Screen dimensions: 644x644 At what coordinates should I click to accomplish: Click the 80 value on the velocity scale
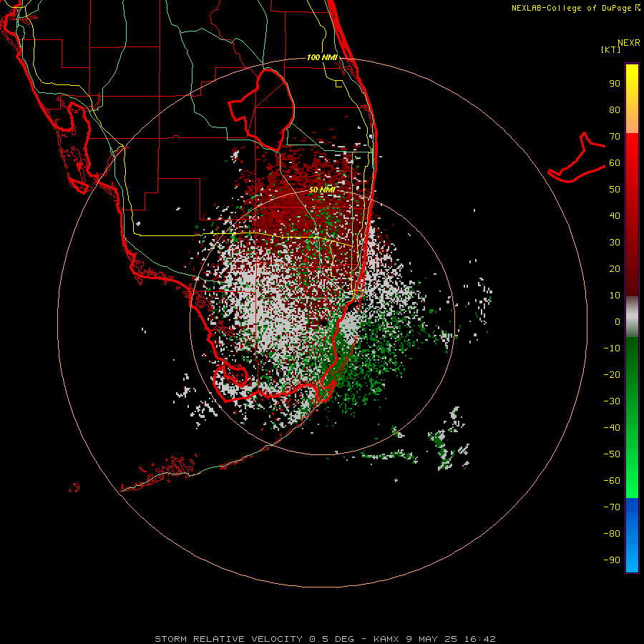pyautogui.click(x=615, y=109)
